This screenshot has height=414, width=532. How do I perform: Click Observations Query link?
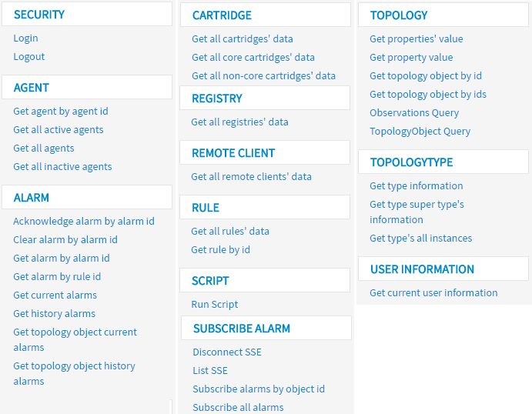[x=414, y=113]
